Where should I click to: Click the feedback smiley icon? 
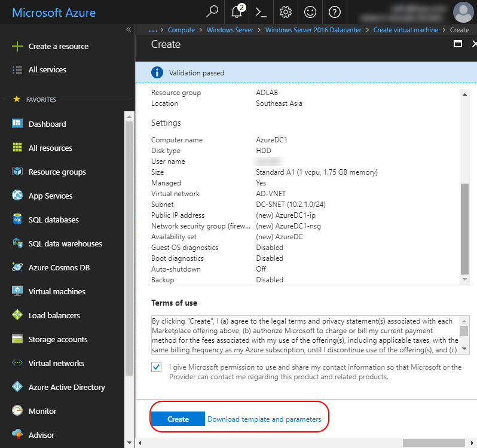tap(310, 12)
